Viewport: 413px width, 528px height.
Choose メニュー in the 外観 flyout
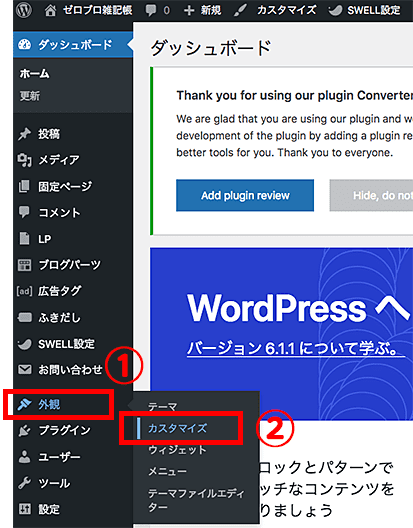click(167, 471)
